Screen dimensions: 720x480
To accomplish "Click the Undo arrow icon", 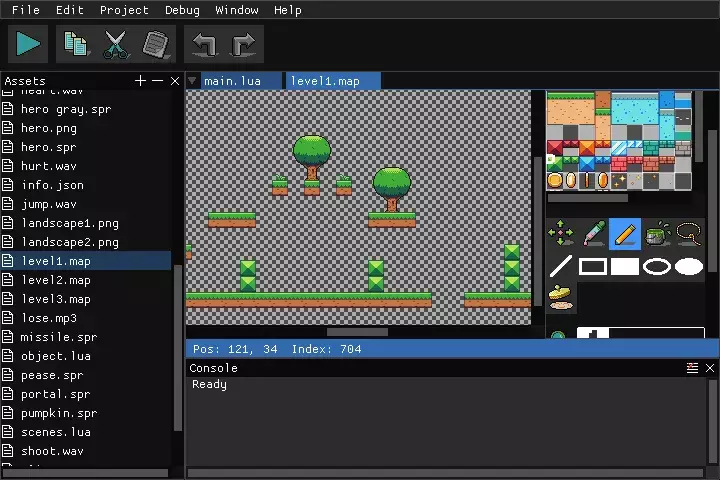I will tap(205, 44).
